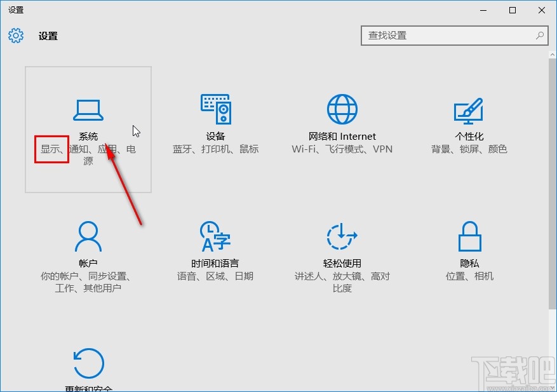Click the search magnifier in the search box
This screenshot has height=392, width=557.
point(539,36)
